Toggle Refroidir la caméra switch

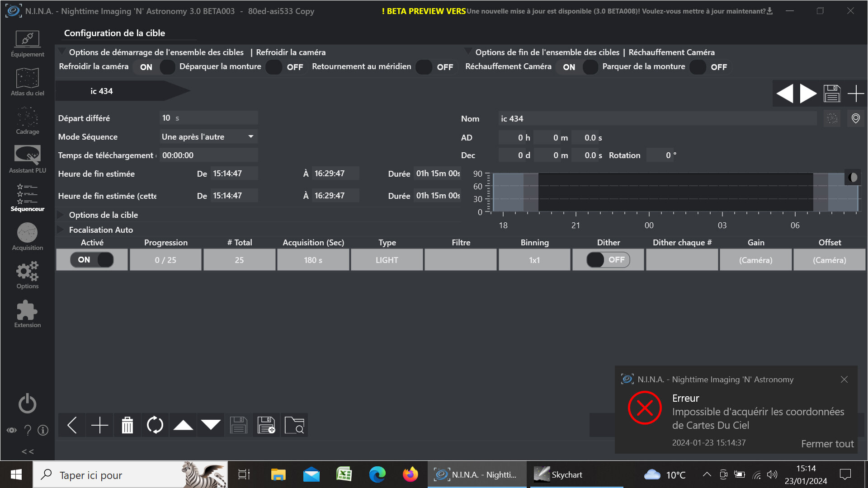(x=155, y=67)
